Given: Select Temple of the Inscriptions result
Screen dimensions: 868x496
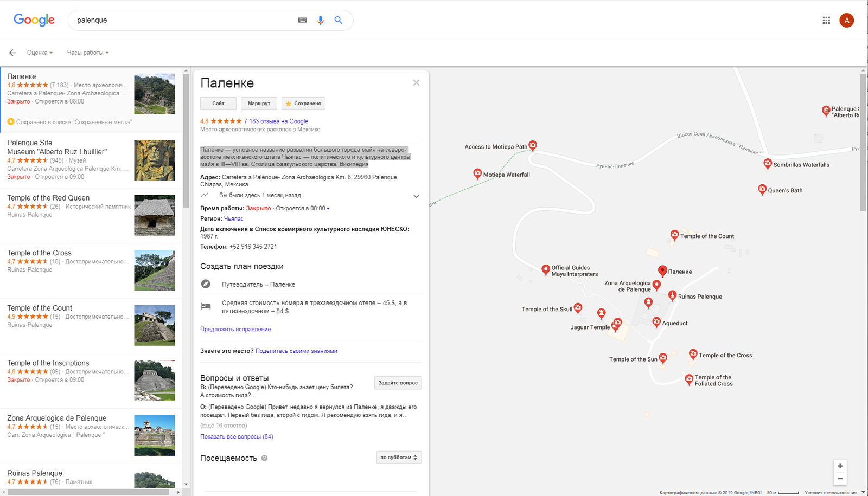Looking at the screenshot, I should tap(91, 381).
